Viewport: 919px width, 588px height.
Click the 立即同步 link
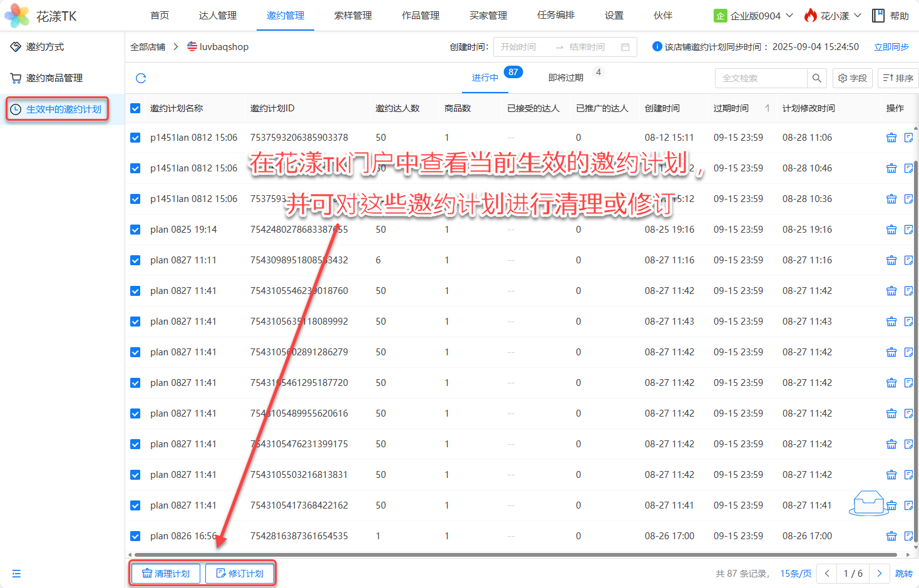click(891, 47)
